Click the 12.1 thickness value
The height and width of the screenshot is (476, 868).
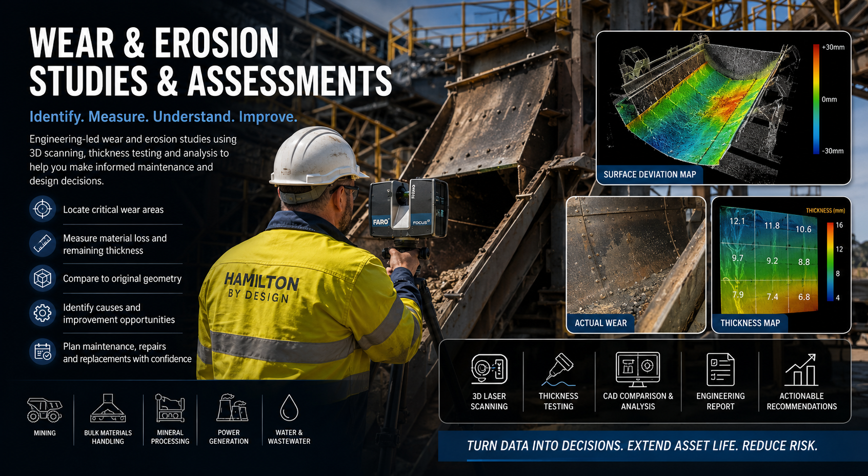point(737,221)
